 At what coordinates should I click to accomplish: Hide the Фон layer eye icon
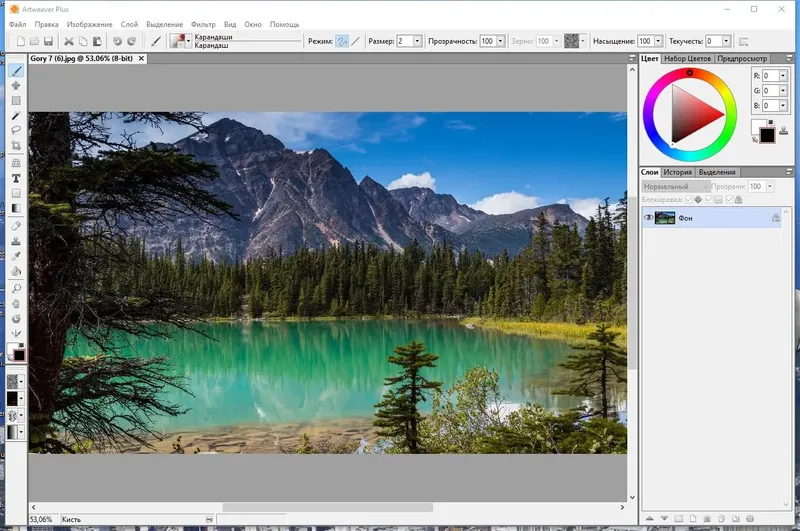(648, 218)
